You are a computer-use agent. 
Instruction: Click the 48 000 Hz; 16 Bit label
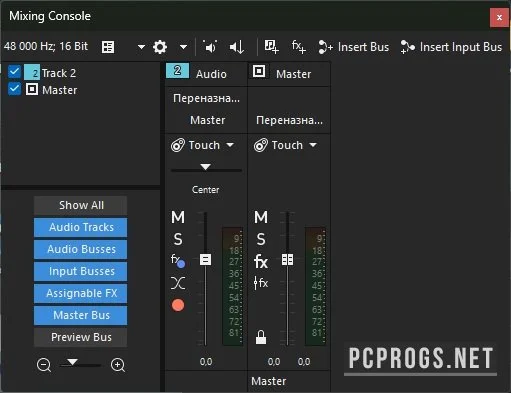46,46
